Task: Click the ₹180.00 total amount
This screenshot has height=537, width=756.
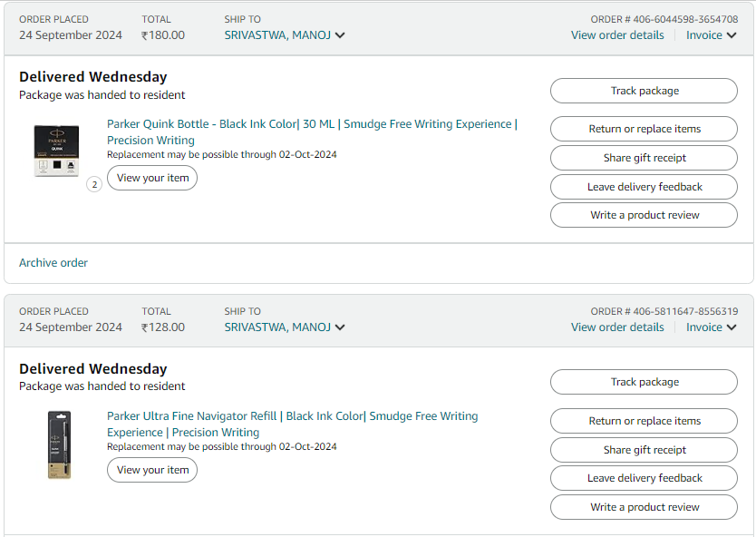Action: click(163, 35)
